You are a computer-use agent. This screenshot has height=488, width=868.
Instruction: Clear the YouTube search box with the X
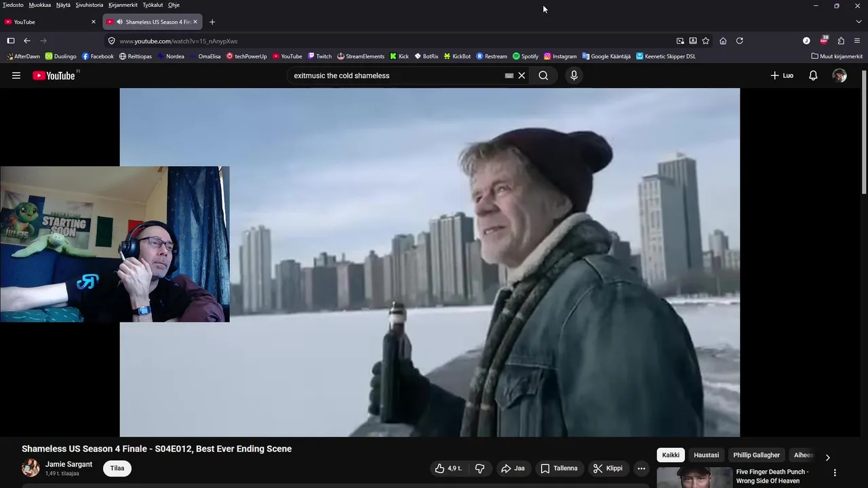pos(521,76)
